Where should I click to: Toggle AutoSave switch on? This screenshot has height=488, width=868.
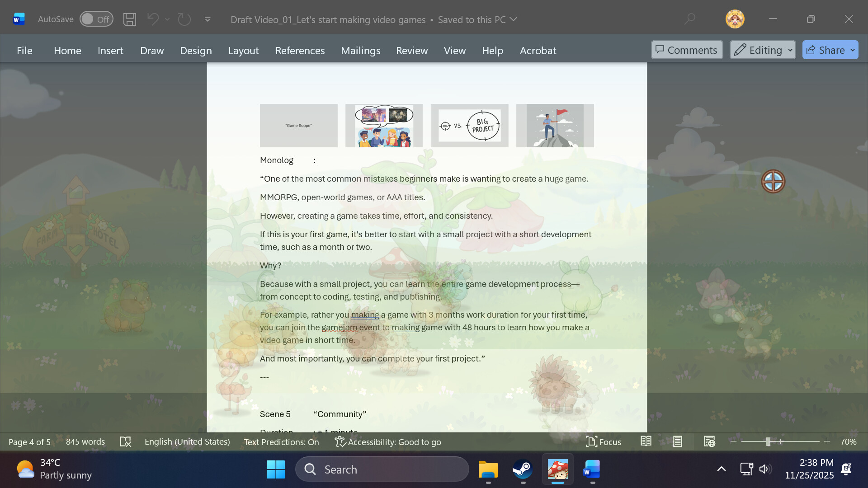click(96, 19)
